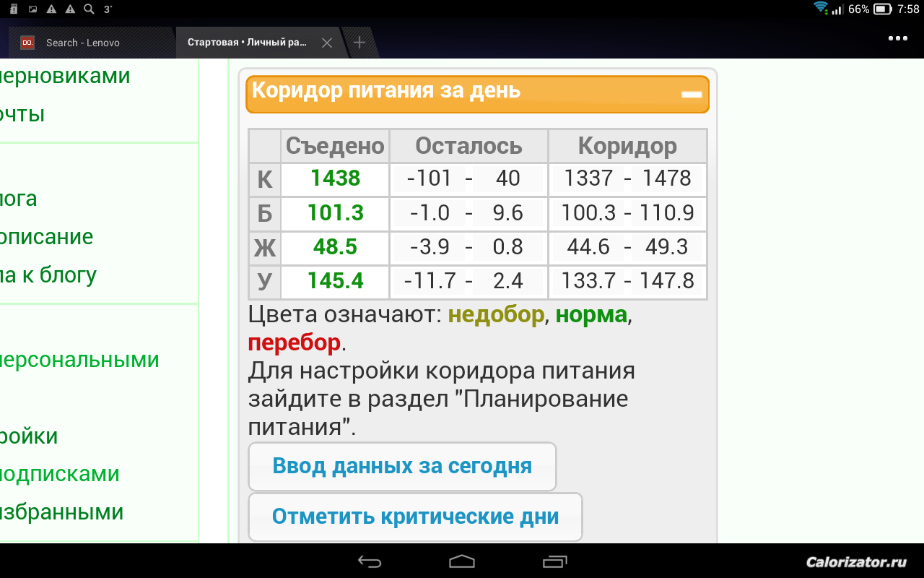Screen dimensions: 924x578
Task: Select the eaten protein value 101.3
Action: click(335, 212)
